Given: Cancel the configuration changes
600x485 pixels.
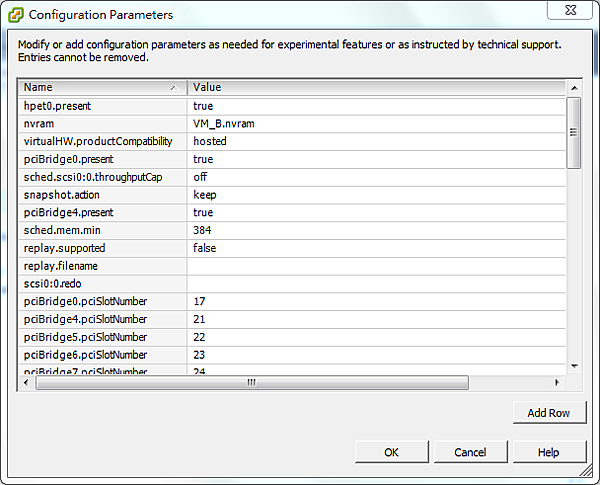Looking at the screenshot, I should click(470, 452).
